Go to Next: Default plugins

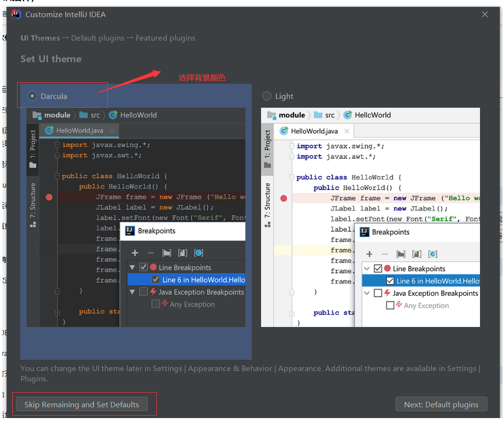[x=441, y=404]
